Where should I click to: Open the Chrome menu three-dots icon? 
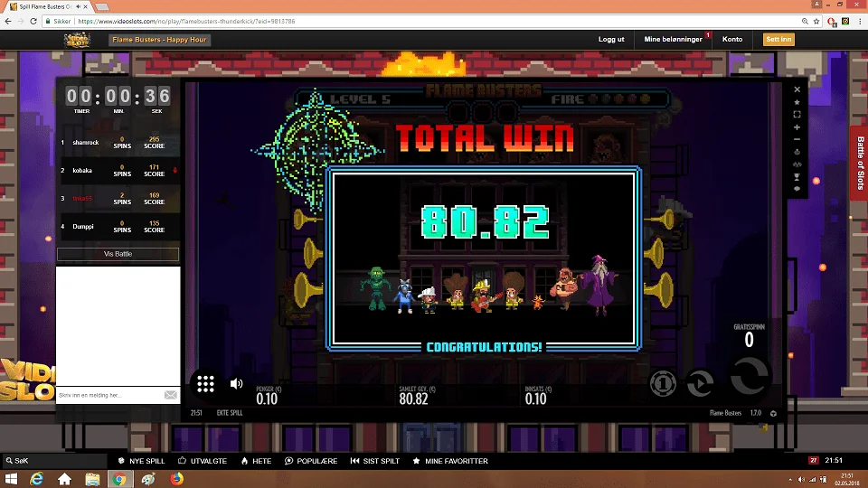(860, 21)
